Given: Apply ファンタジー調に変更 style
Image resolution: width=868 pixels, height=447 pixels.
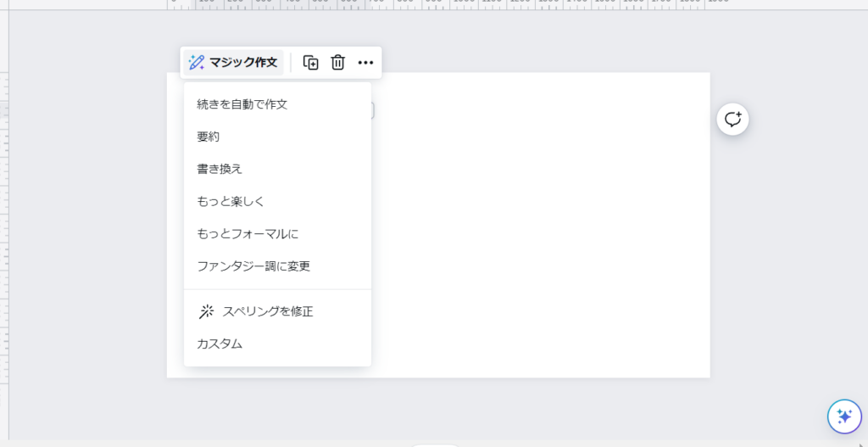Looking at the screenshot, I should (253, 265).
